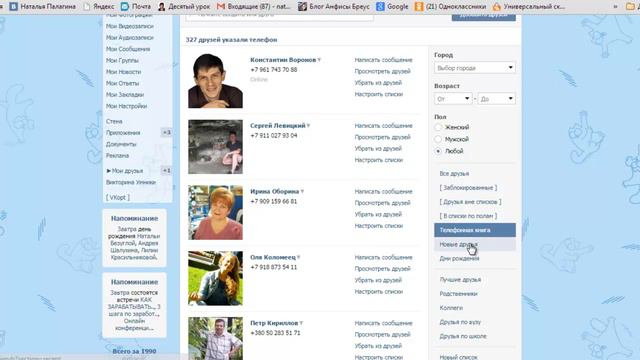Open the Выбор города dropdown
640x360 pixels.
click(x=475, y=68)
